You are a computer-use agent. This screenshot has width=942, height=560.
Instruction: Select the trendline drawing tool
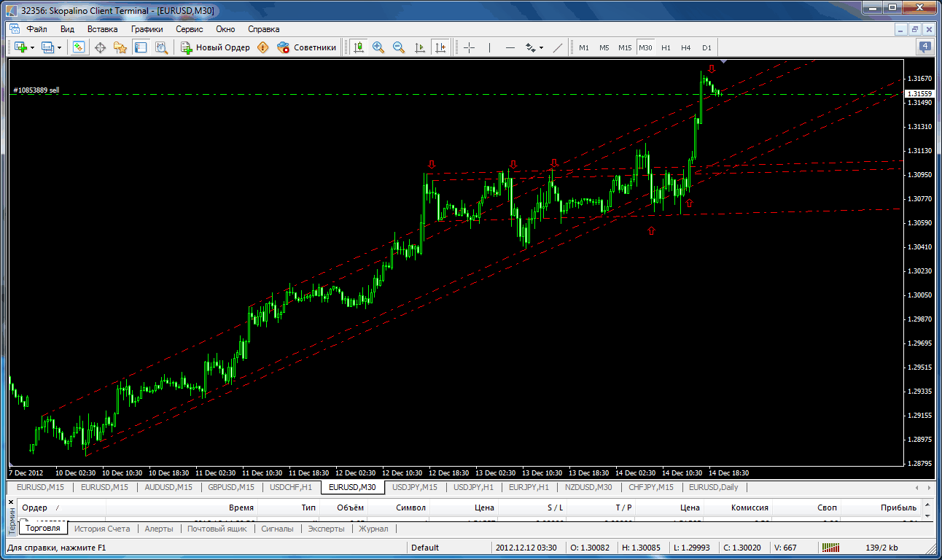click(x=558, y=47)
